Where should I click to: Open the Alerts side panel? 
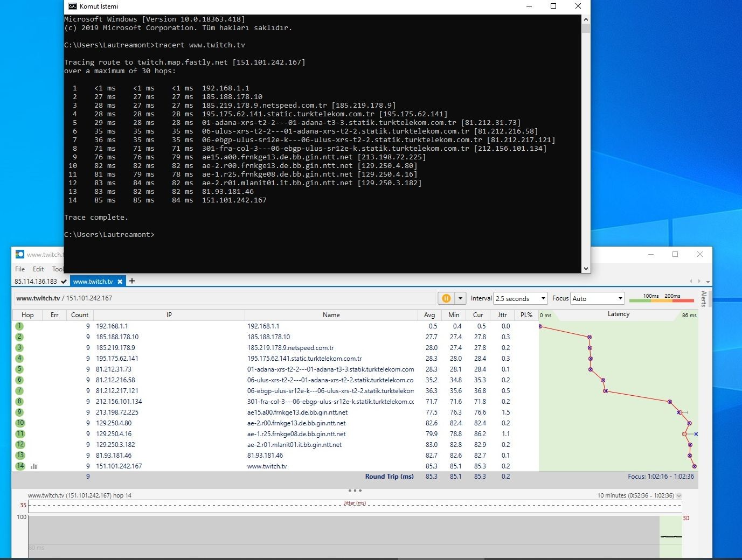(704, 299)
